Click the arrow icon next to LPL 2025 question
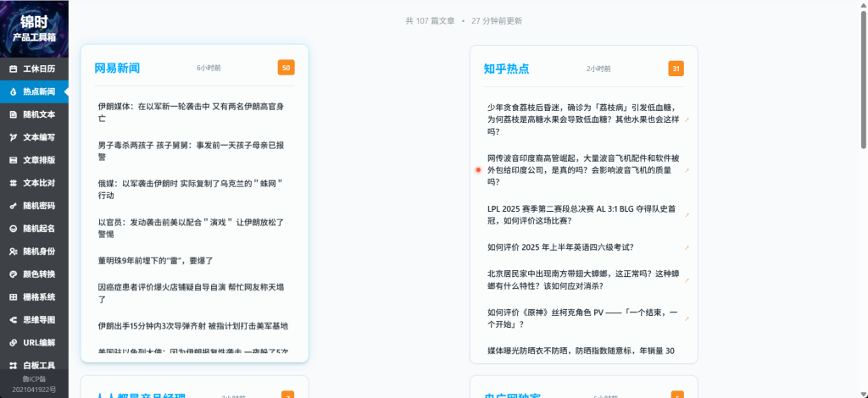Viewport: 868px width, 398px height. [x=687, y=215]
